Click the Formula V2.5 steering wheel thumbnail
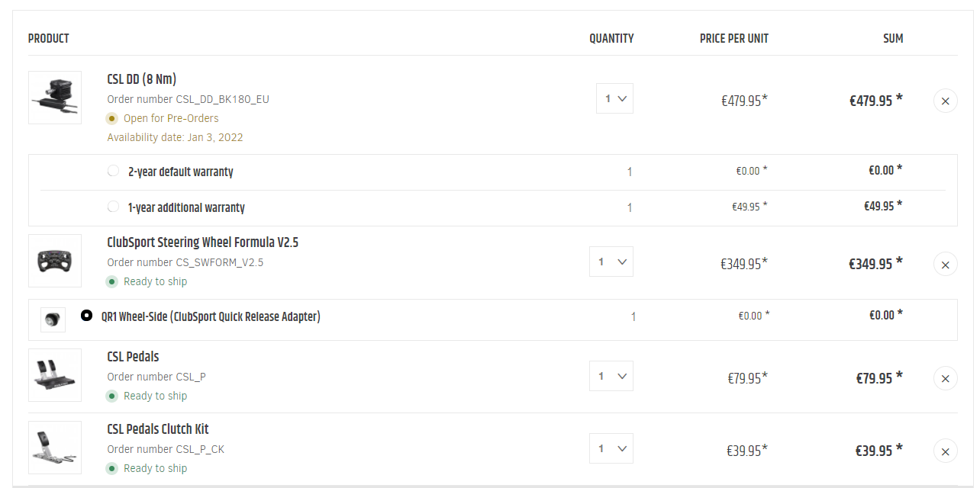The height and width of the screenshot is (488, 980). click(x=55, y=261)
